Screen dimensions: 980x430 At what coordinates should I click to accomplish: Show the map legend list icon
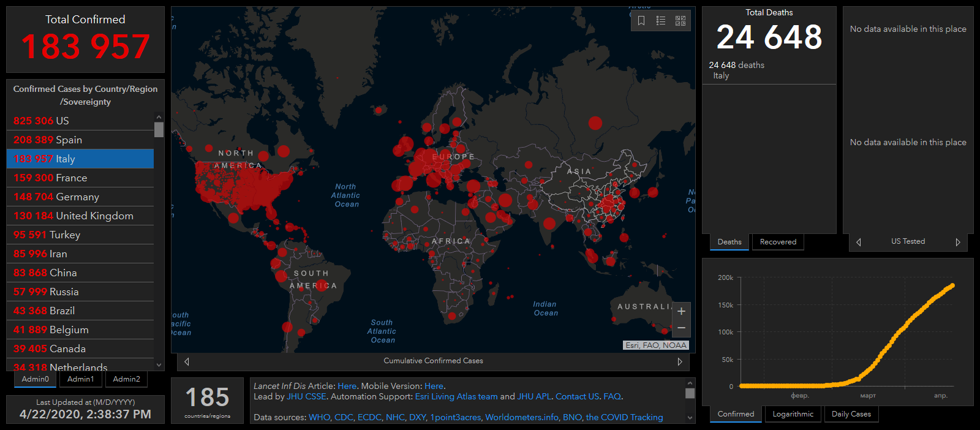tap(661, 21)
